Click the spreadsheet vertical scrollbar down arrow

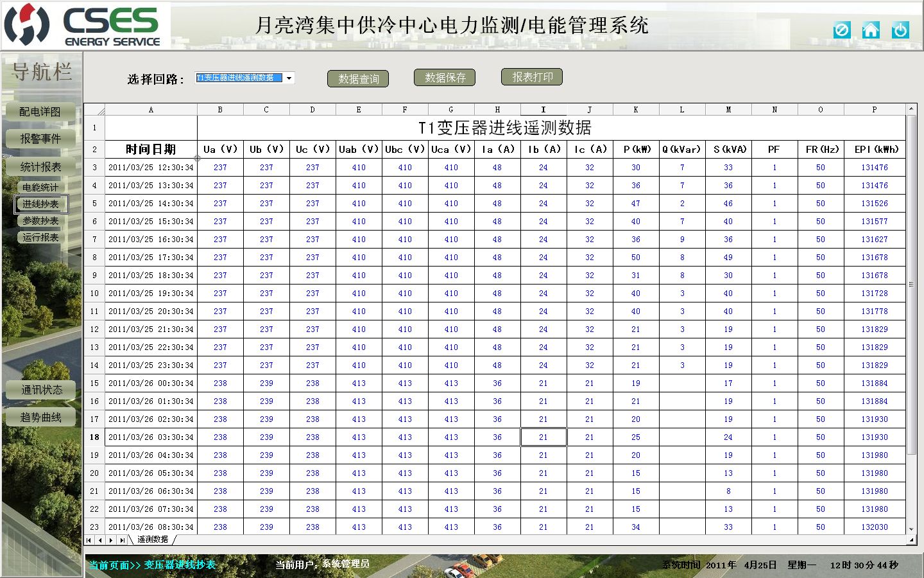911,529
